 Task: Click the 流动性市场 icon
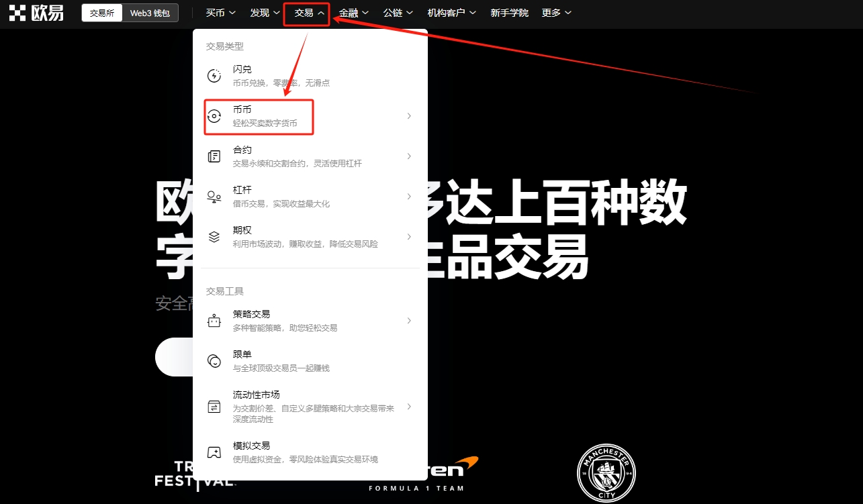tap(214, 407)
